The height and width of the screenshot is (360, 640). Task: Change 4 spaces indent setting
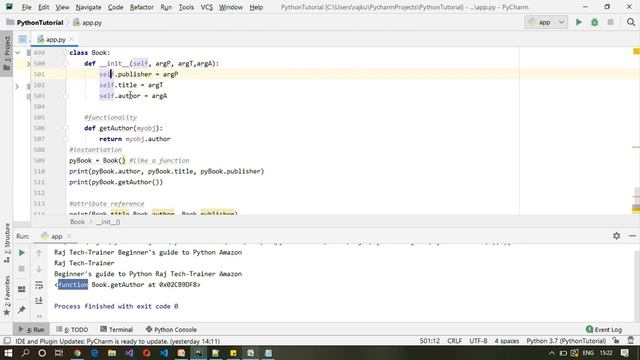pyautogui.click(x=507, y=341)
